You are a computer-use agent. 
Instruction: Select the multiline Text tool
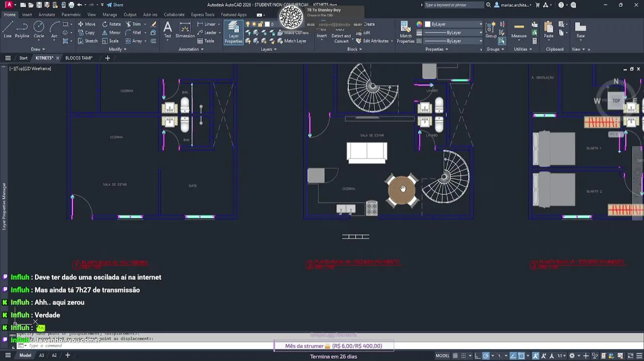(168, 30)
